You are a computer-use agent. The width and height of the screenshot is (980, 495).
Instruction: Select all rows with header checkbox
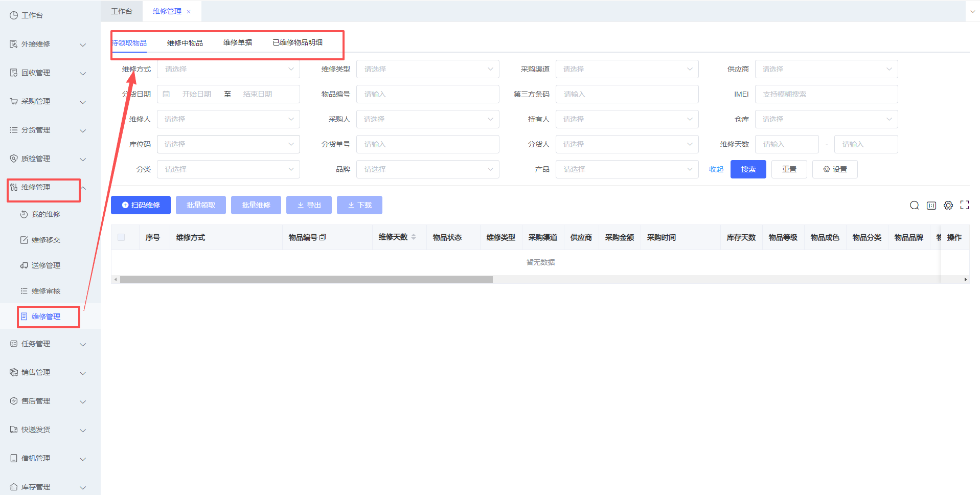pyautogui.click(x=121, y=237)
